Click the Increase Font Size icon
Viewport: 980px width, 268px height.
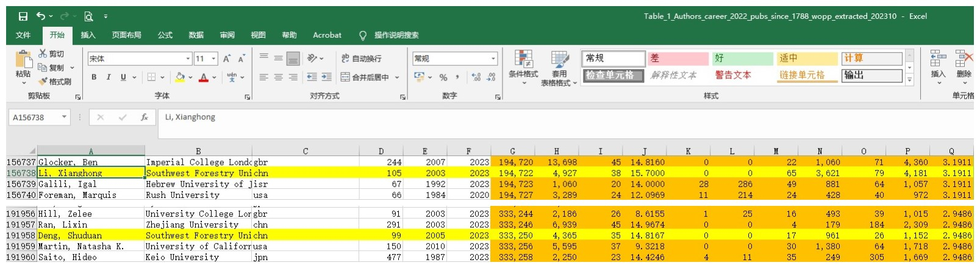tap(226, 58)
